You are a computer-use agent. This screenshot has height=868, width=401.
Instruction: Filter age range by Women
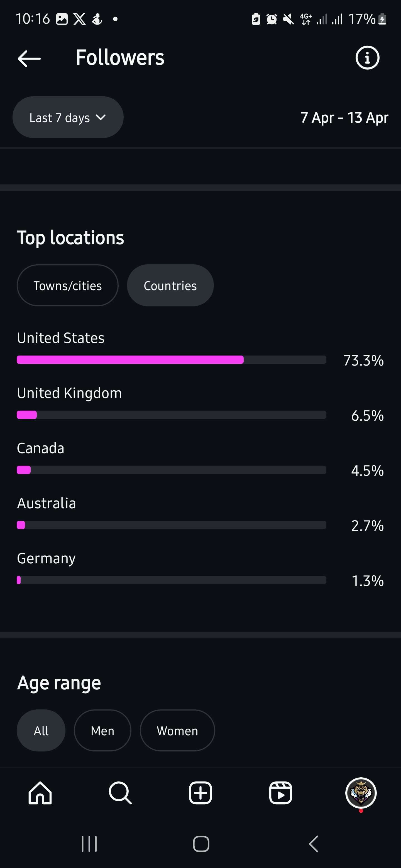pos(177,731)
